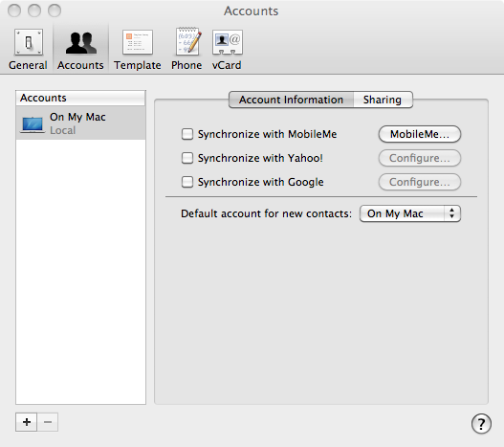The height and width of the screenshot is (447, 504).
Task: Enable Synchronize with MobileMe checkbox
Action: coord(187,134)
